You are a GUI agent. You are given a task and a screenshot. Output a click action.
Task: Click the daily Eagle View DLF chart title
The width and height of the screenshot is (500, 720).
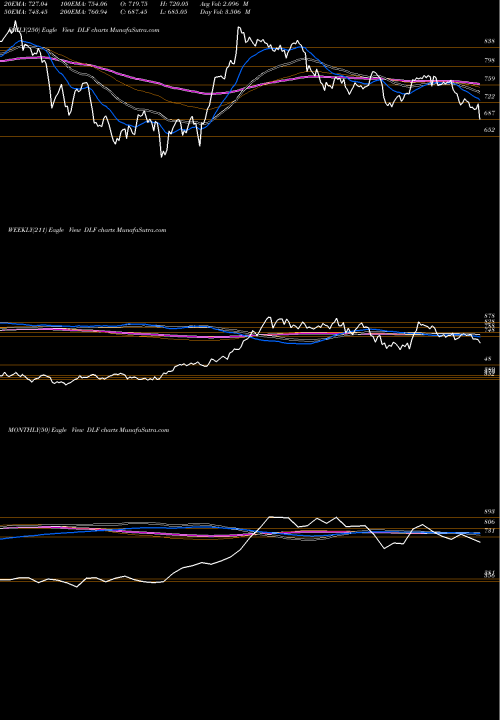84,30
